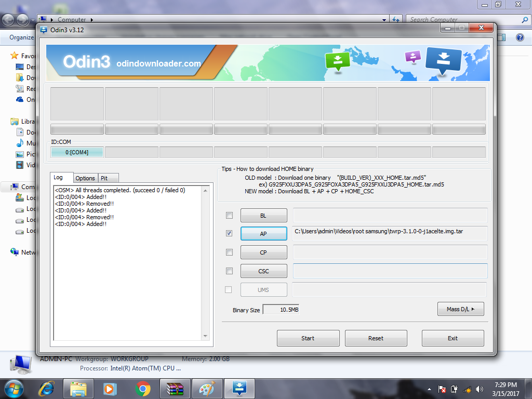
Task: Click the CP file button
Action: pos(263,252)
